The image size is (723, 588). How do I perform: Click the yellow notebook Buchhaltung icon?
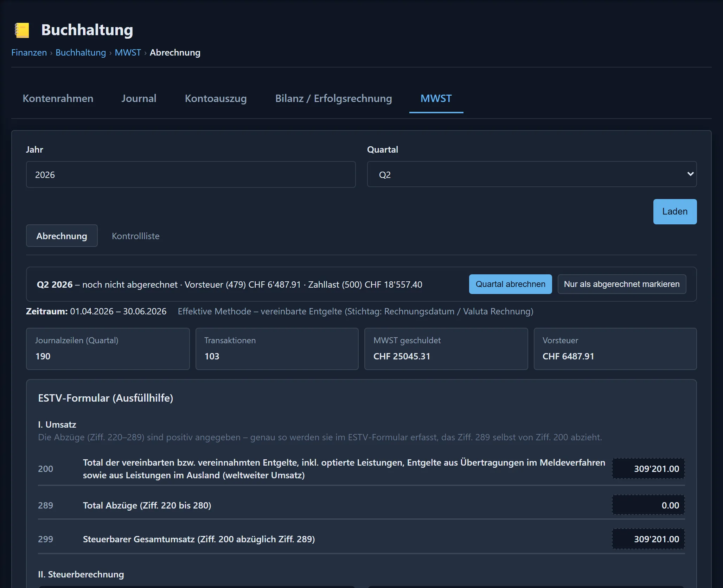pyautogui.click(x=22, y=30)
